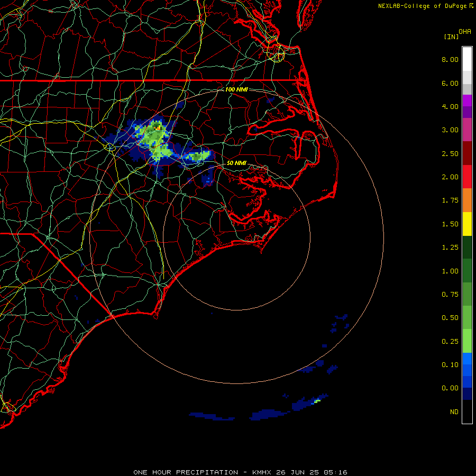476x476 pixels.
Task: Click the white swatch beside 8.00
Action: (467, 59)
